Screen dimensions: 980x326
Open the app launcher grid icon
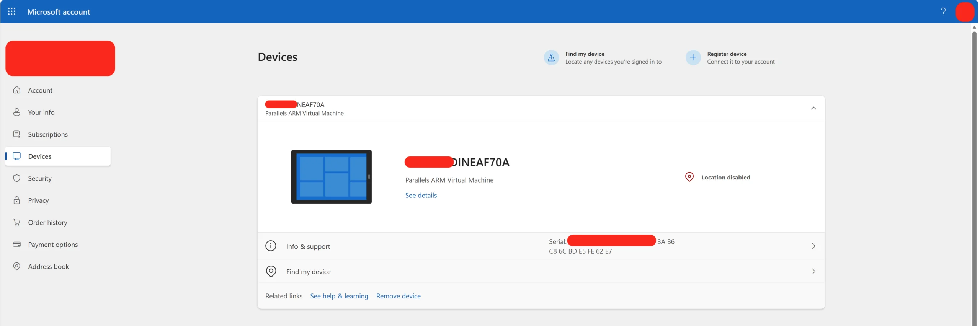11,11
